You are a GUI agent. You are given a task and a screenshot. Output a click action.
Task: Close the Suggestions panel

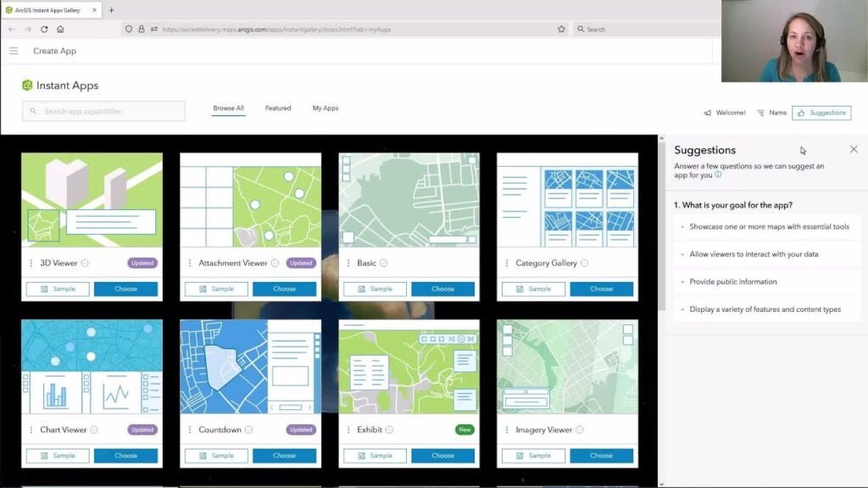tap(854, 149)
